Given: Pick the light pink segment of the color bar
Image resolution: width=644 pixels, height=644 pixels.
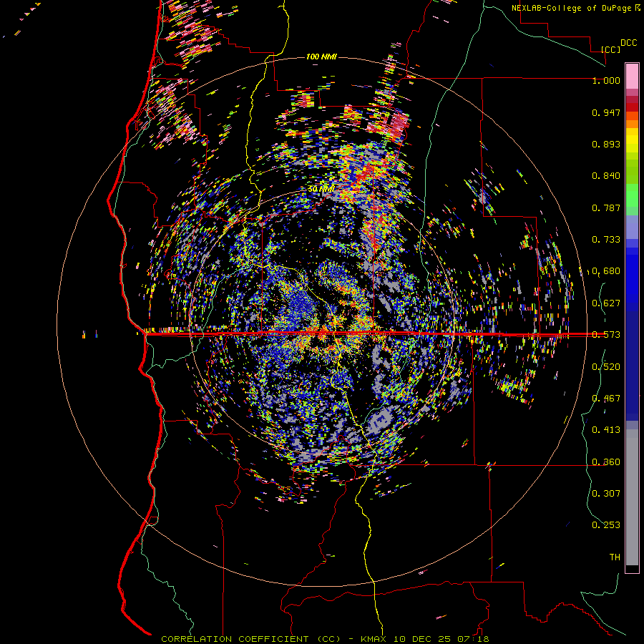Looking at the screenshot, I should click(x=632, y=76).
